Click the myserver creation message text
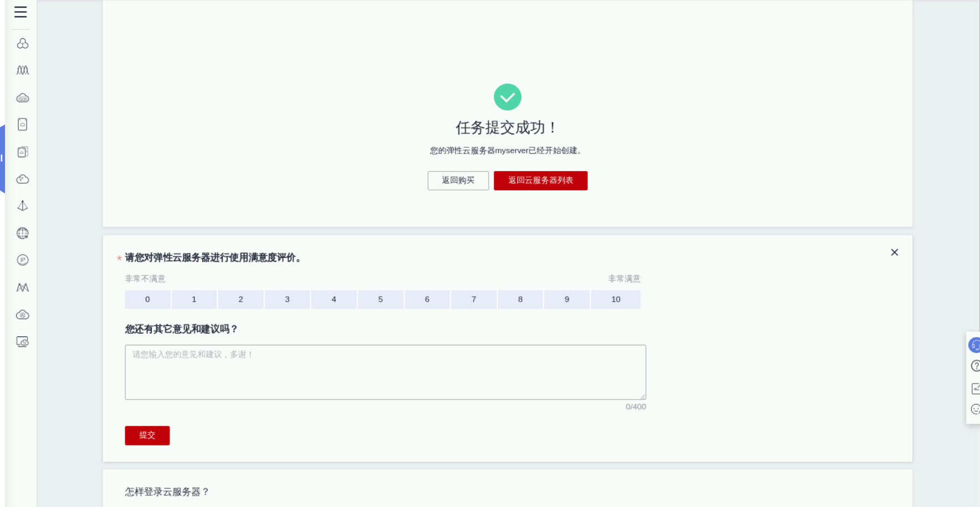This screenshot has width=980, height=507. click(x=507, y=151)
